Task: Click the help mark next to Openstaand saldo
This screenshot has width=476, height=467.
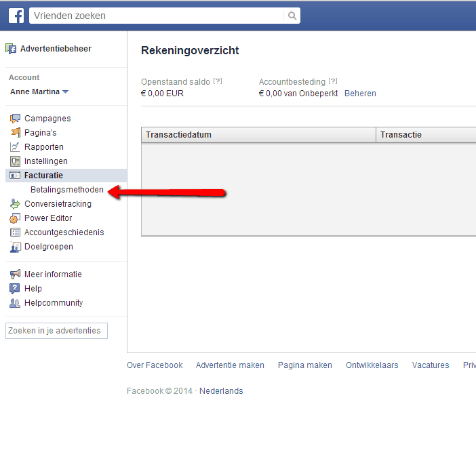Action: [218, 81]
